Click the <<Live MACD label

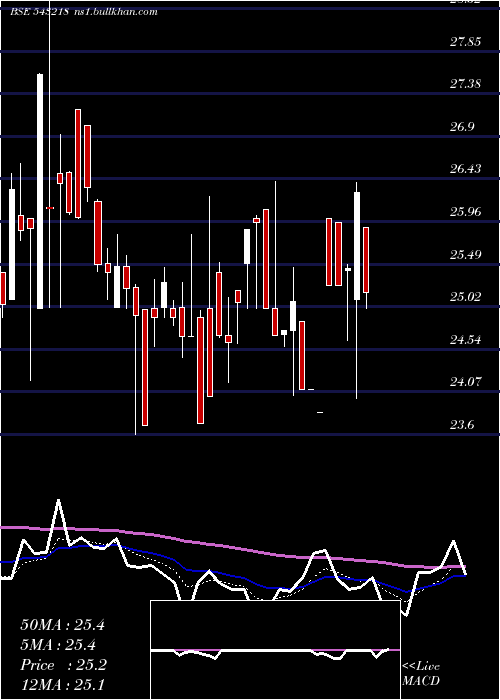pos(421,674)
